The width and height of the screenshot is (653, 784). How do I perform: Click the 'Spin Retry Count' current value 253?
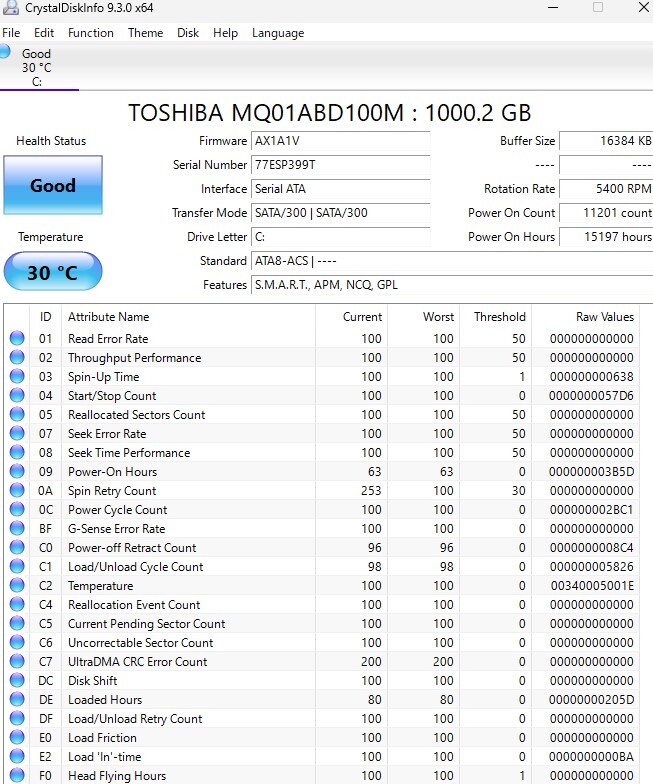372,490
